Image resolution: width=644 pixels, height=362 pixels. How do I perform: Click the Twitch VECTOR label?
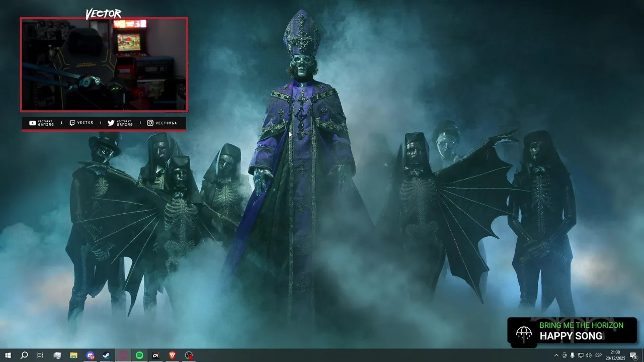click(x=82, y=123)
